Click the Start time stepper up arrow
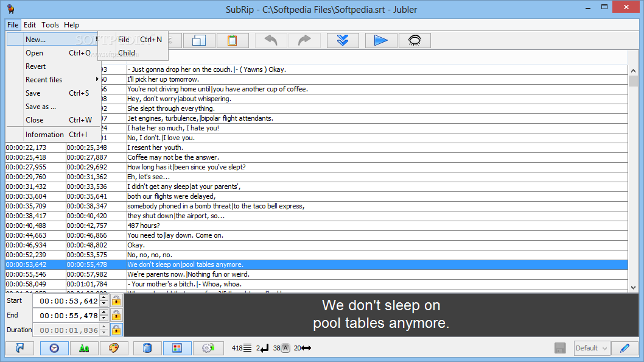644x362 pixels. (x=104, y=298)
